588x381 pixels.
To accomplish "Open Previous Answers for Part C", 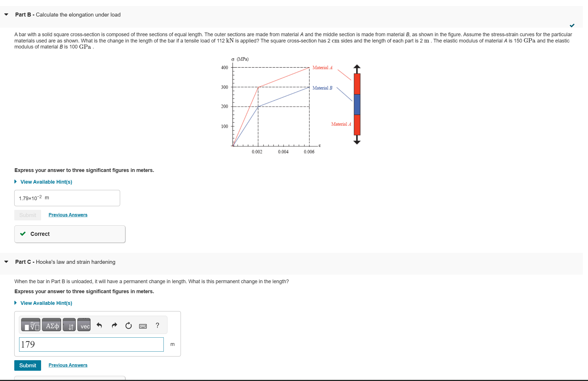I will (68, 365).
